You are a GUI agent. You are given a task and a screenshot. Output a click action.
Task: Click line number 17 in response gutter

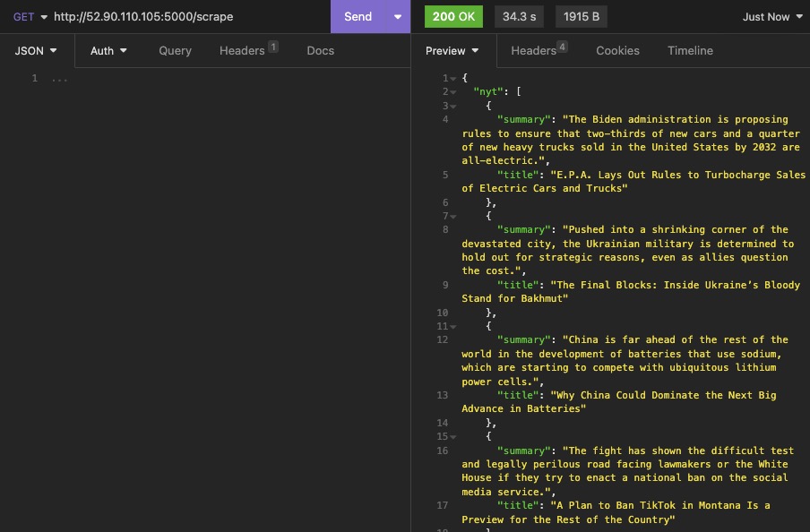coord(443,505)
